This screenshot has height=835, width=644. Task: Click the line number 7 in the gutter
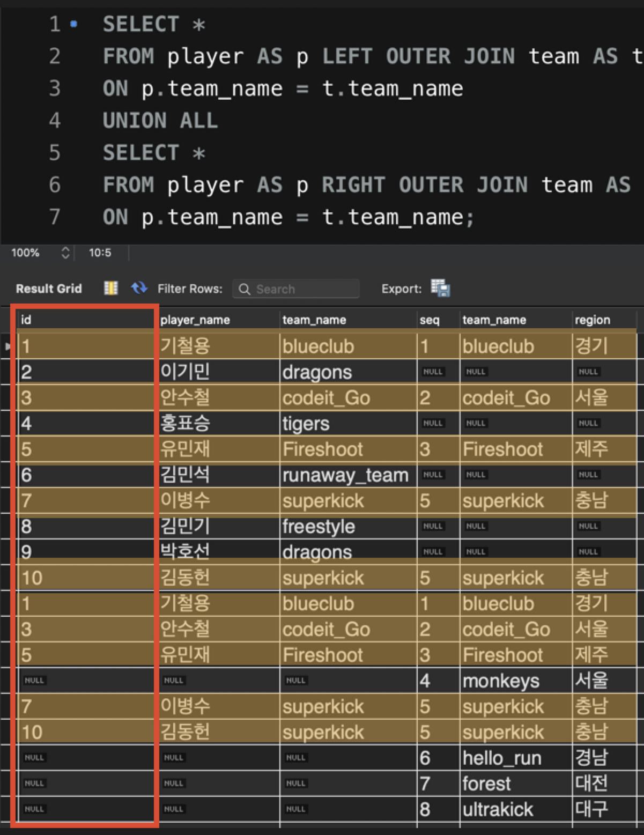55,217
